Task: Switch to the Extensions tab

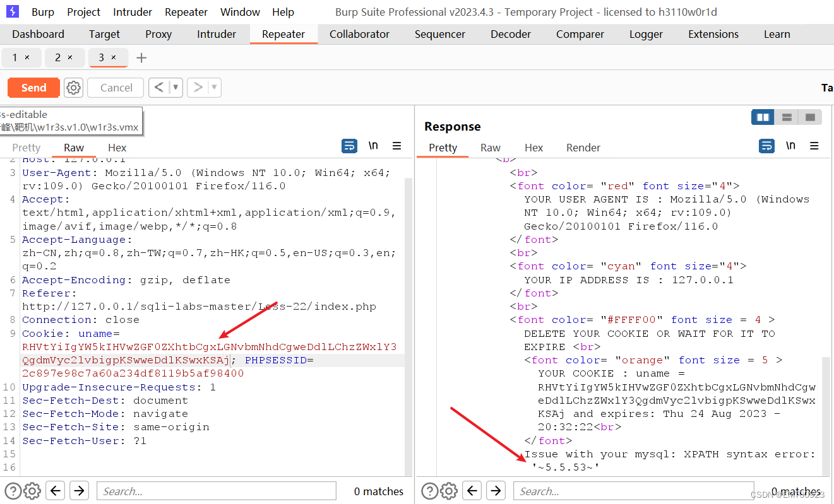Action: 713,34
